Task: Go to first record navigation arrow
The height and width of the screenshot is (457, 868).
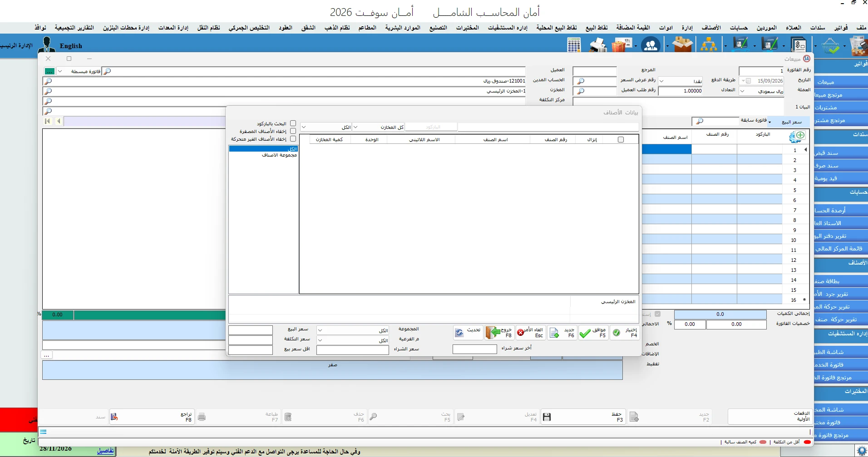Action: point(48,121)
